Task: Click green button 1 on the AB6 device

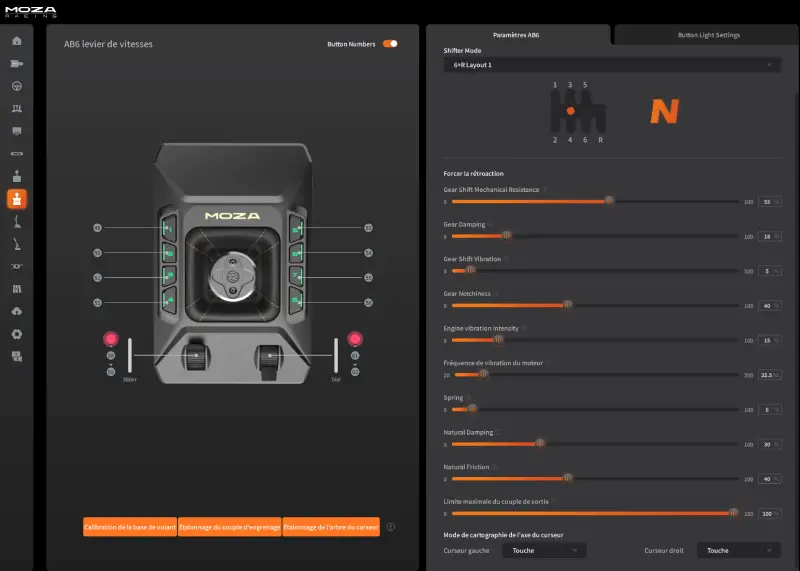Action: [x=169, y=228]
